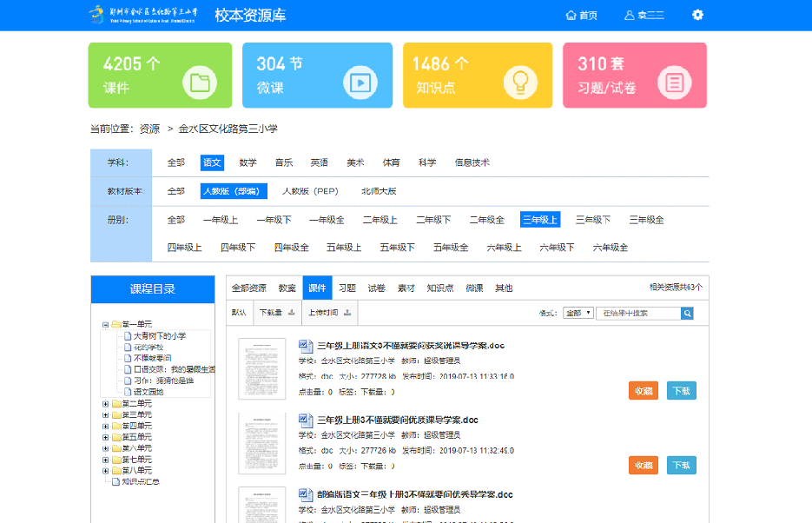Switch to the 微课 resource tab

point(474,288)
